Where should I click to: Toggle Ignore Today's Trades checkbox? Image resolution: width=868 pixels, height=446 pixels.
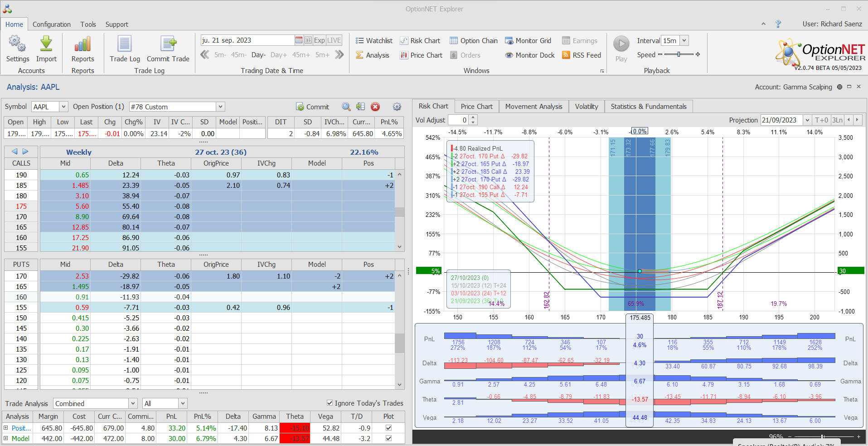tap(330, 403)
